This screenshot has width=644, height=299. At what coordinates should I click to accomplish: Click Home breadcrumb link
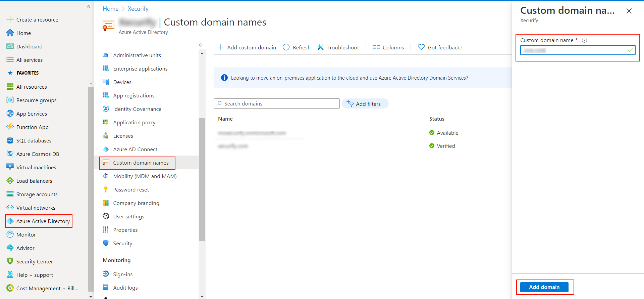[x=111, y=9]
